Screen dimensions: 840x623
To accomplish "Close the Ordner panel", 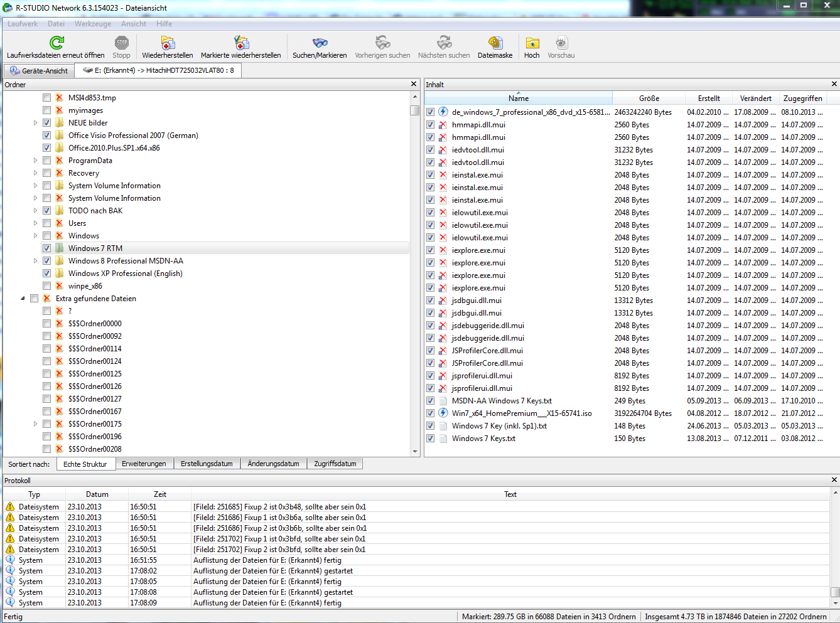I will pos(414,84).
